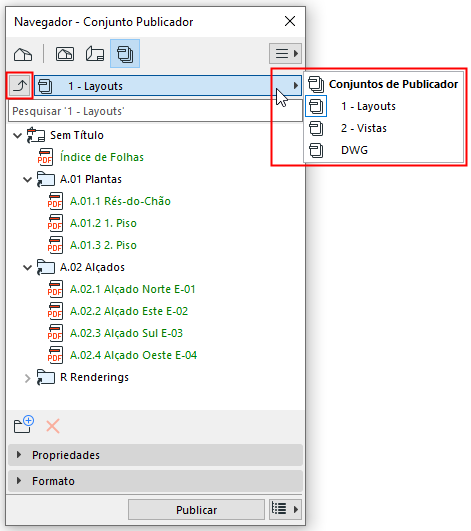Click PDF icon of A.02.4 Alçado Oeste
This screenshot has width=471, height=531.
click(55, 355)
